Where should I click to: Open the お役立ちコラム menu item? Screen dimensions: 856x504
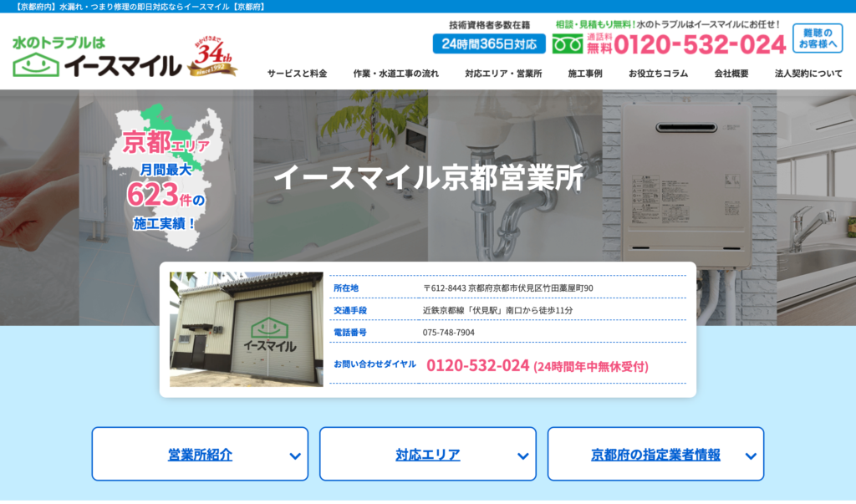point(659,74)
